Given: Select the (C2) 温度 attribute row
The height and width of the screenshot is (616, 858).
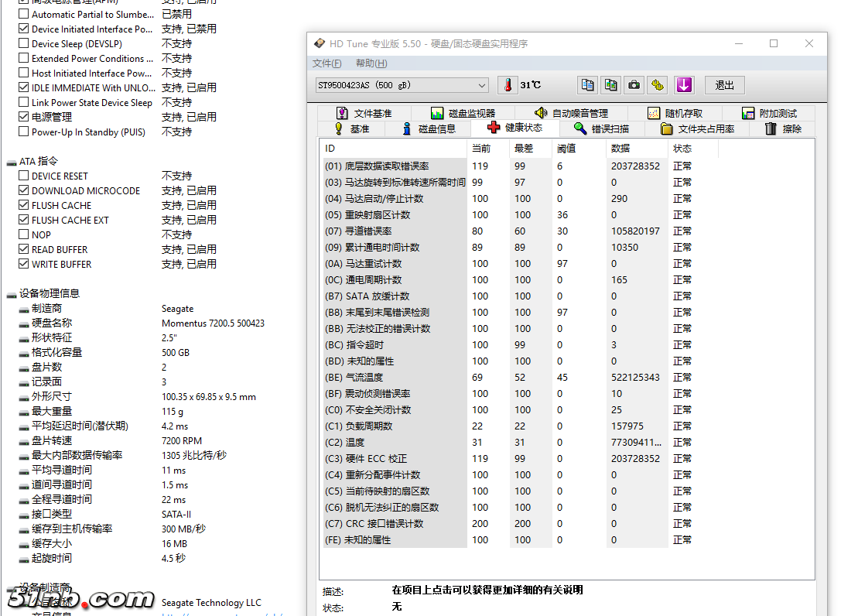Looking at the screenshot, I should [x=395, y=443].
